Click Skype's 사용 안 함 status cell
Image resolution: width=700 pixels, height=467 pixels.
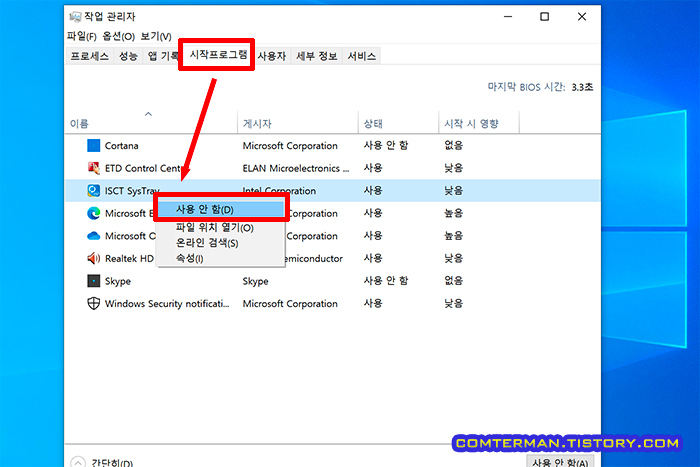click(386, 281)
